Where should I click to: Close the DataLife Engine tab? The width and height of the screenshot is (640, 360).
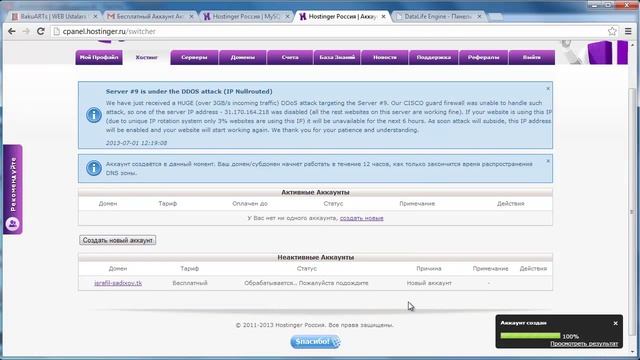tap(479, 17)
